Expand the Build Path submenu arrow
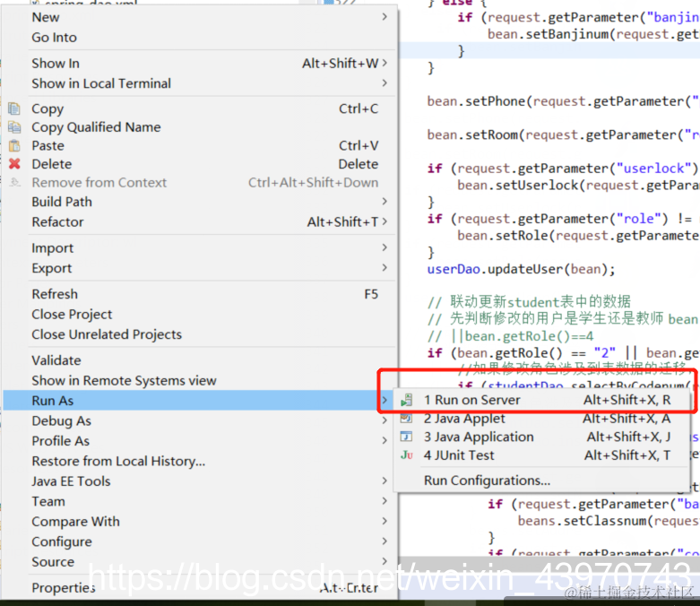The width and height of the screenshot is (700, 606). [385, 202]
